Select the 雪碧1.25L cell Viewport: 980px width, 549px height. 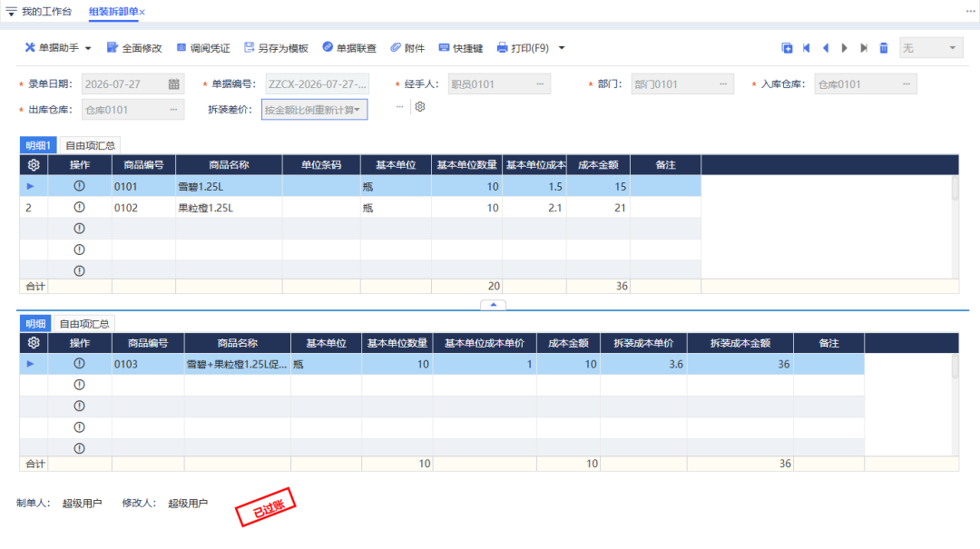click(229, 186)
